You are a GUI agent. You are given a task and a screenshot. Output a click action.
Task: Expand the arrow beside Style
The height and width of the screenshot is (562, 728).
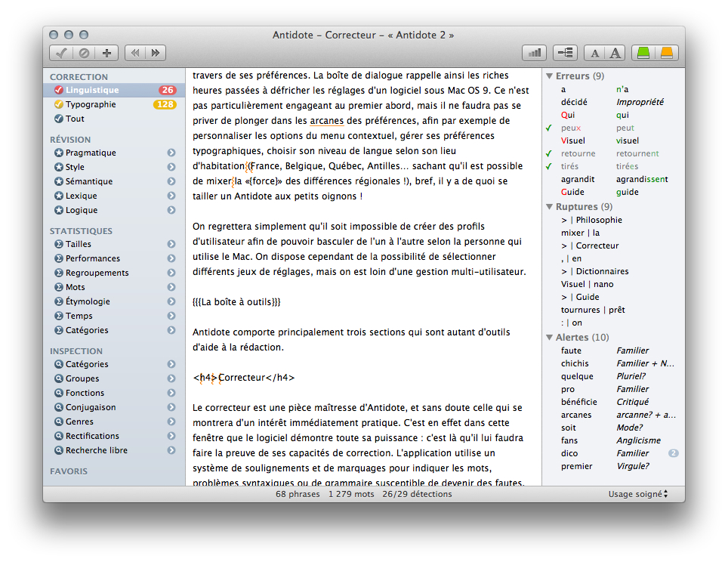[x=171, y=167]
